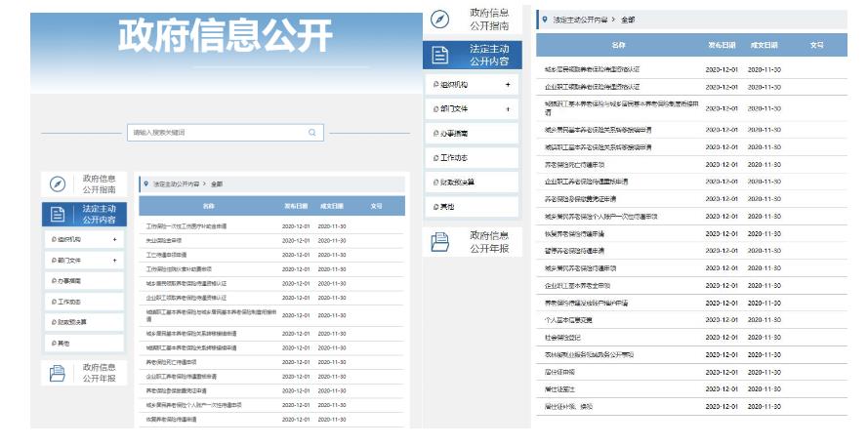Click the location pin icon in enlarged breadcrumb
The image size is (868, 447).
click(x=544, y=20)
